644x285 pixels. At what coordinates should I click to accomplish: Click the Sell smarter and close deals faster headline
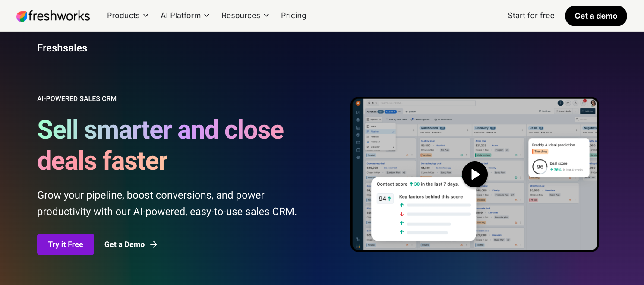tap(161, 145)
